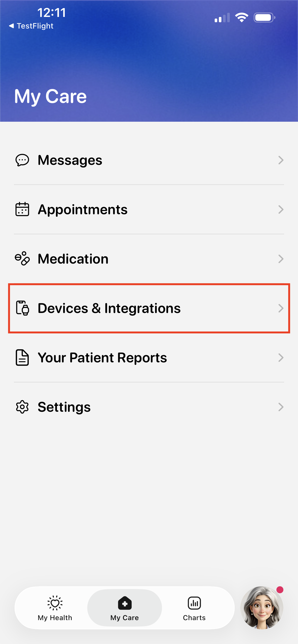Screen dimensions: 298x644
Task: Switch to the My Health tab
Action: pyautogui.click(x=55, y=608)
